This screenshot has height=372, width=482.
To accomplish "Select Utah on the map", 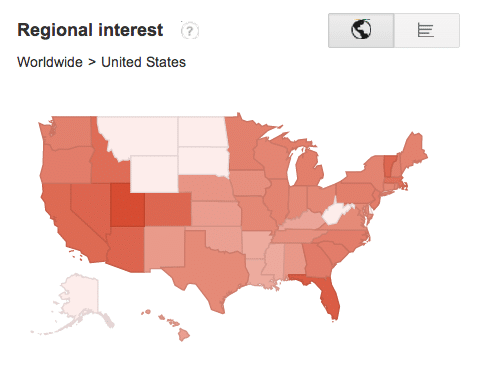I will [x=127, y=205].
